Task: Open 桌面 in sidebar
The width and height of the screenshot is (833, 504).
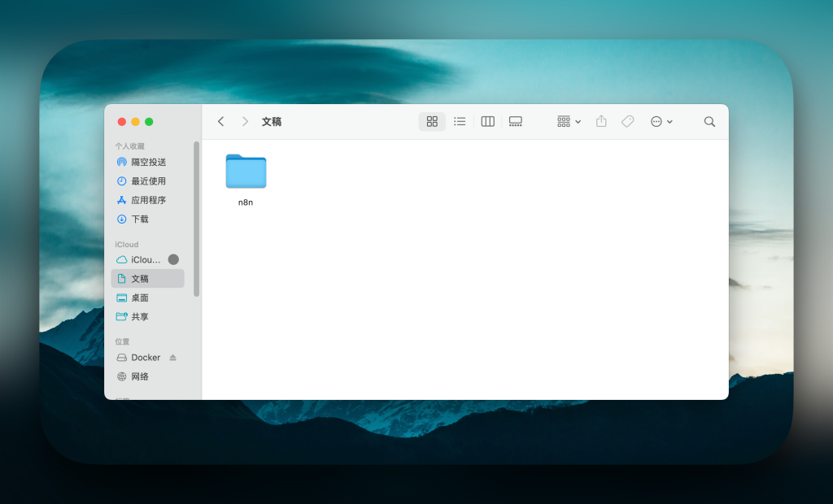Action: [x=148, y=298]
